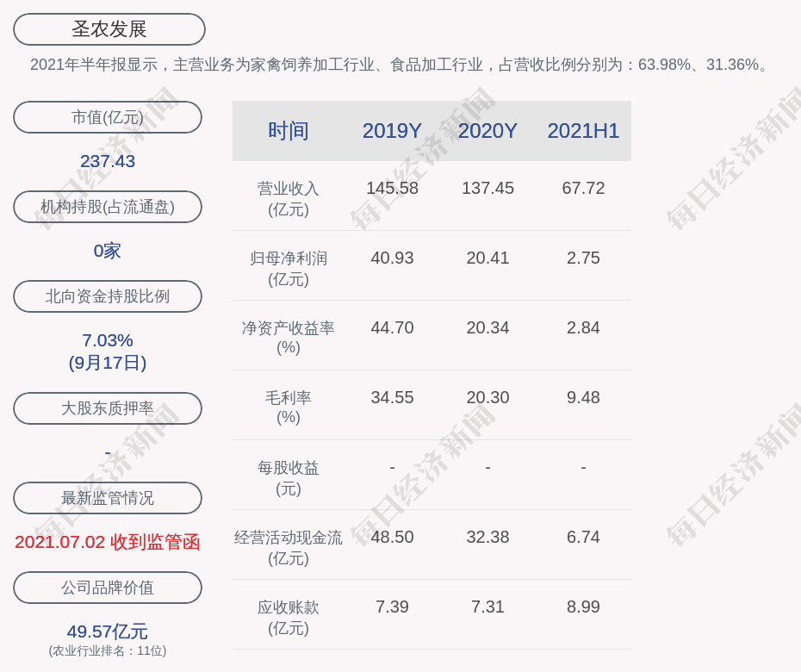Click the 9.48 gross margin cell

[x=583, y=397]
